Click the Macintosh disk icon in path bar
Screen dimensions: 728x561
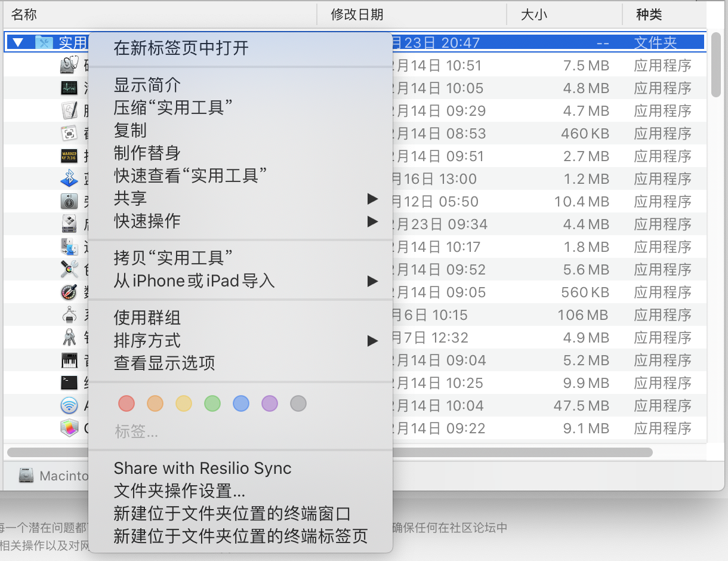pos(26,476)
